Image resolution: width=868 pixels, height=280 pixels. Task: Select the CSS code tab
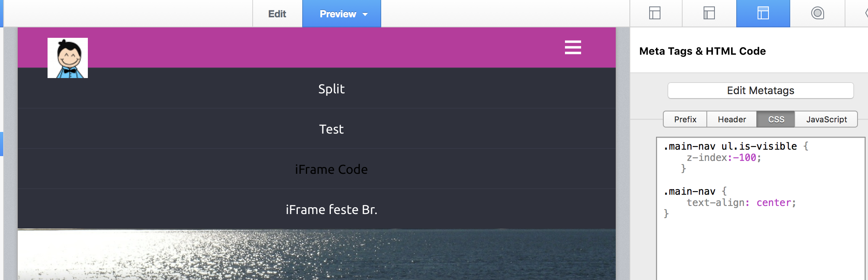(x=776, y=119)
